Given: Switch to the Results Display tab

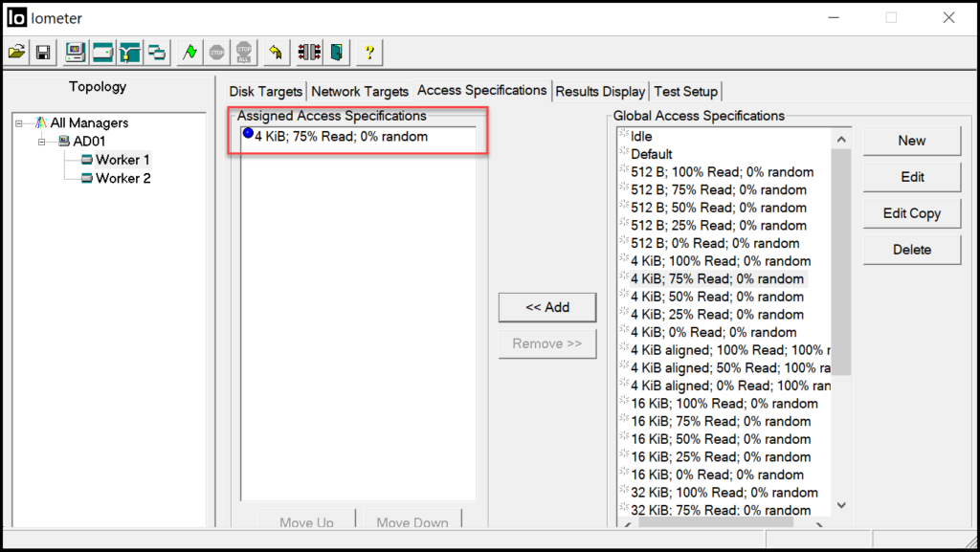Looking at the screenshot, I should 600,91.
